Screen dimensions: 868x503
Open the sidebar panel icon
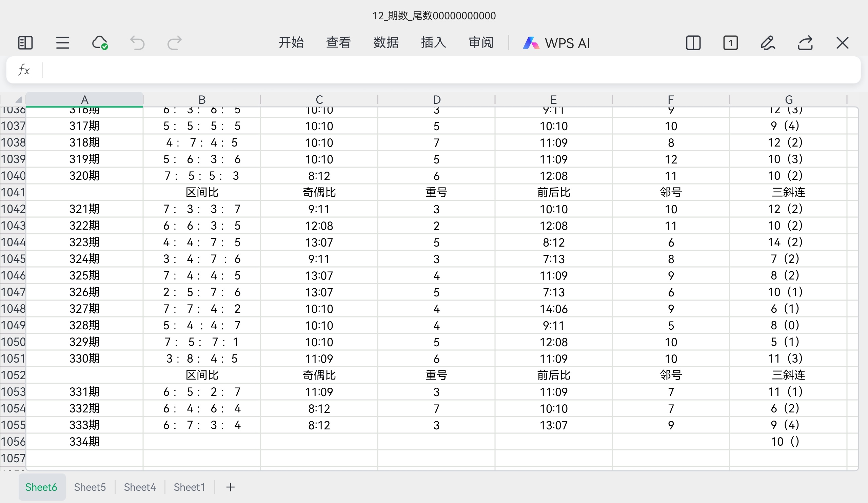25,43
